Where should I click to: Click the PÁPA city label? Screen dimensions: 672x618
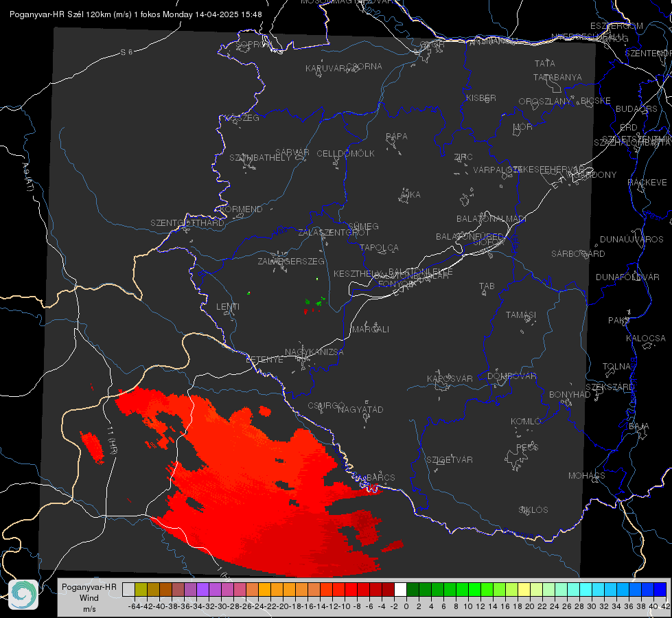pos(397,137)
